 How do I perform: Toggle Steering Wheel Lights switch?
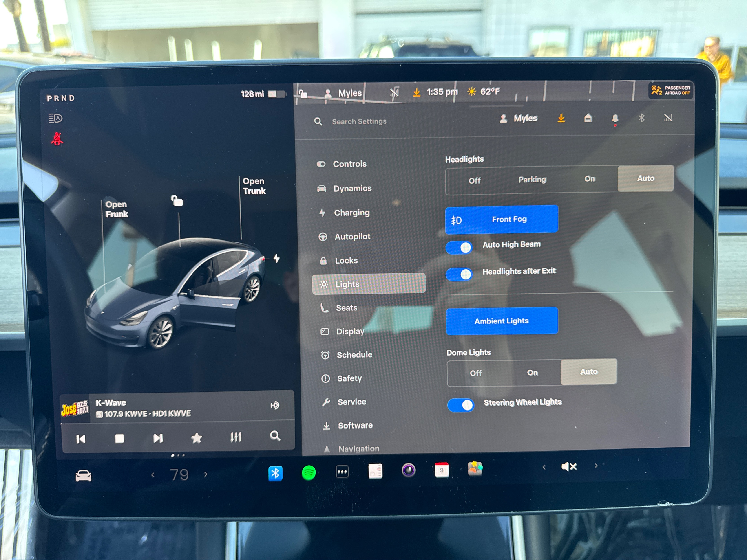(461, 405)
